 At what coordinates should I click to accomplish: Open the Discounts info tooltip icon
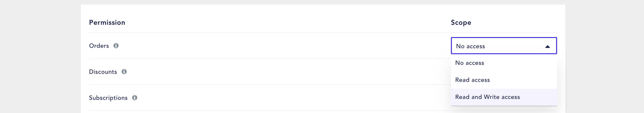coord(124,72)
